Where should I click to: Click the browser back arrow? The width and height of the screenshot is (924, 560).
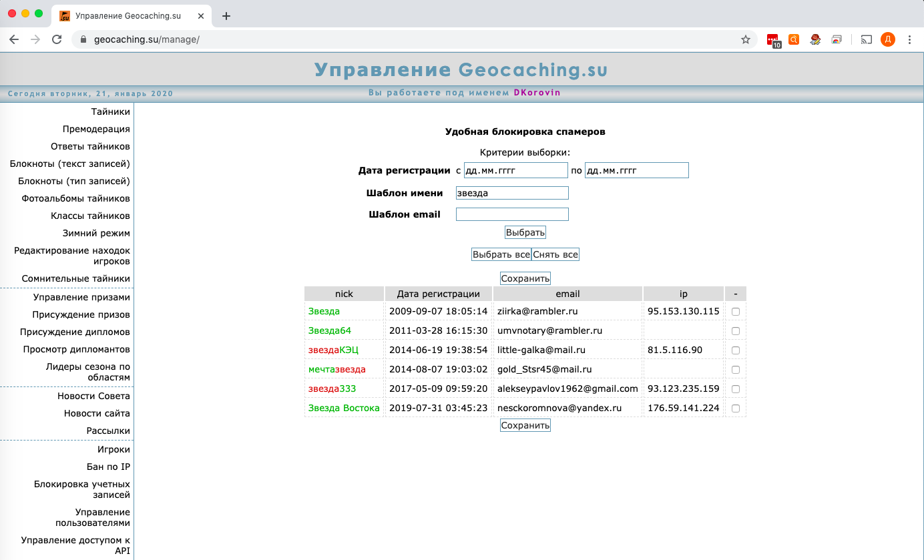pos(14,39)
